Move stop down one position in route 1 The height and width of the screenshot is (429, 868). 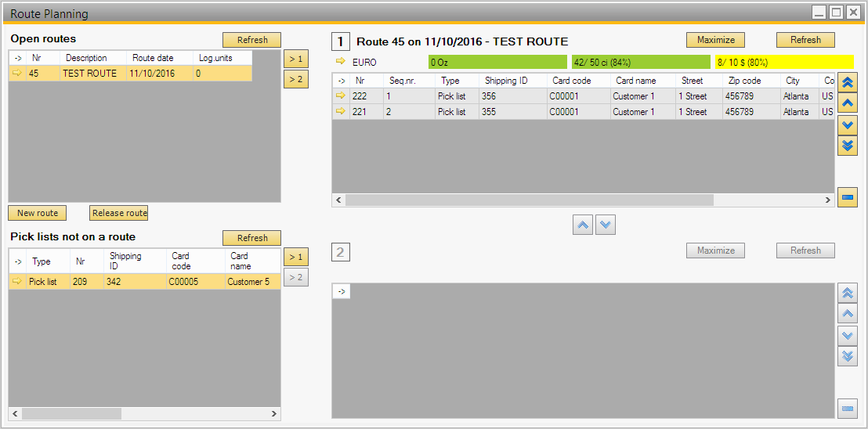[x=847, y=124]
